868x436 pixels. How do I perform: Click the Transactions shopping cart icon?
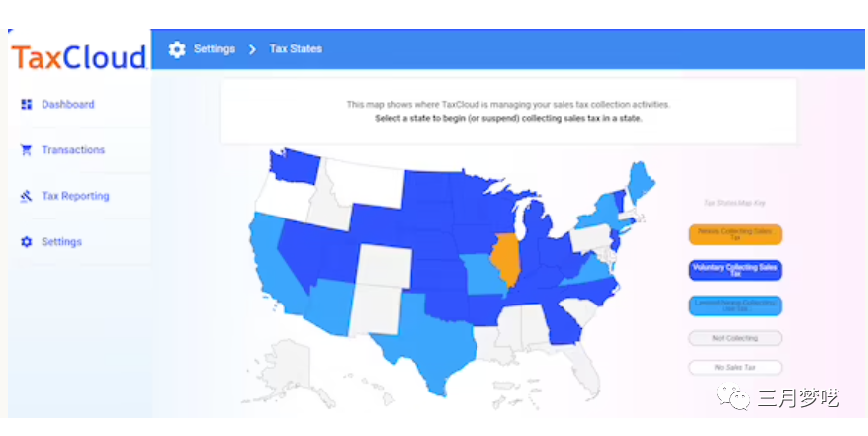(x=27, y=150)
